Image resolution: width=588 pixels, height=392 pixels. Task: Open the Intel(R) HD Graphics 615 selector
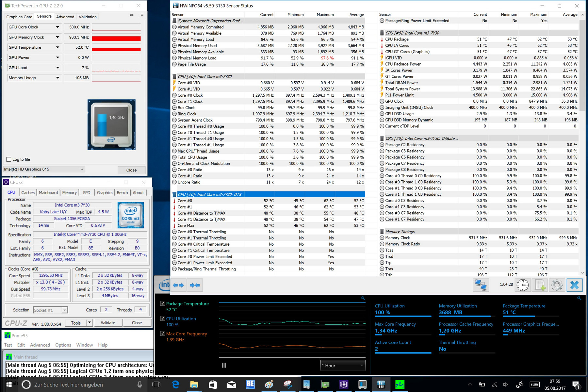[x=44, y=169]
